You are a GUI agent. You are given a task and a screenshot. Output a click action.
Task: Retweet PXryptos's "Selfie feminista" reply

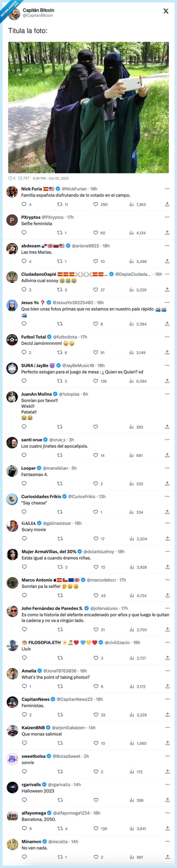[x=60, y=233]
